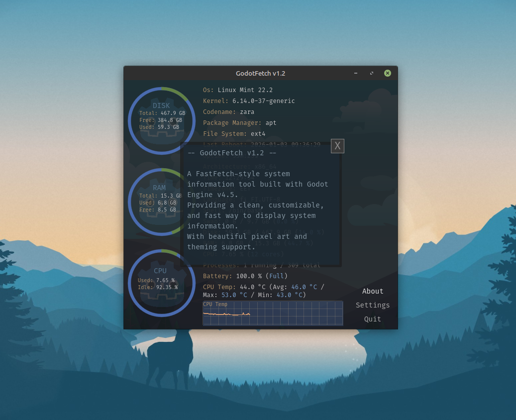
Task: Open the About menu entry
Action: (373, 291)
